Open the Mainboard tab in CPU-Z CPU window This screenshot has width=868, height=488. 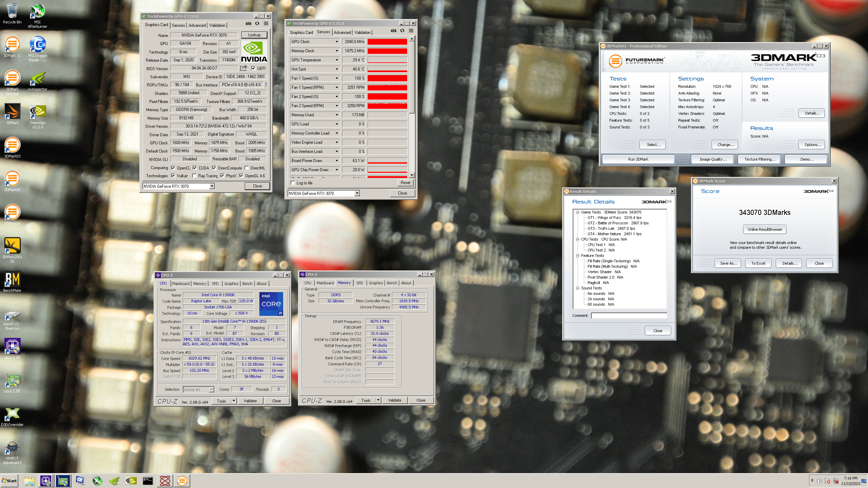pyautogui.click(x=181, y=284)
